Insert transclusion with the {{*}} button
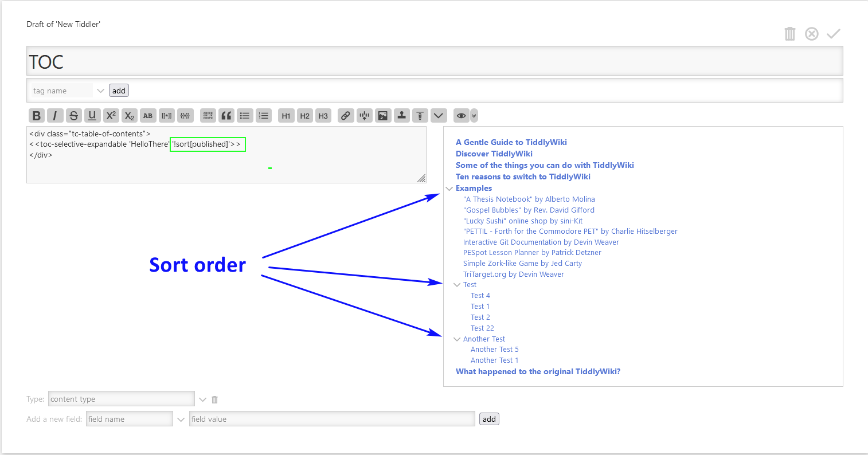868x455 pixels. click(x=185, y=116)
